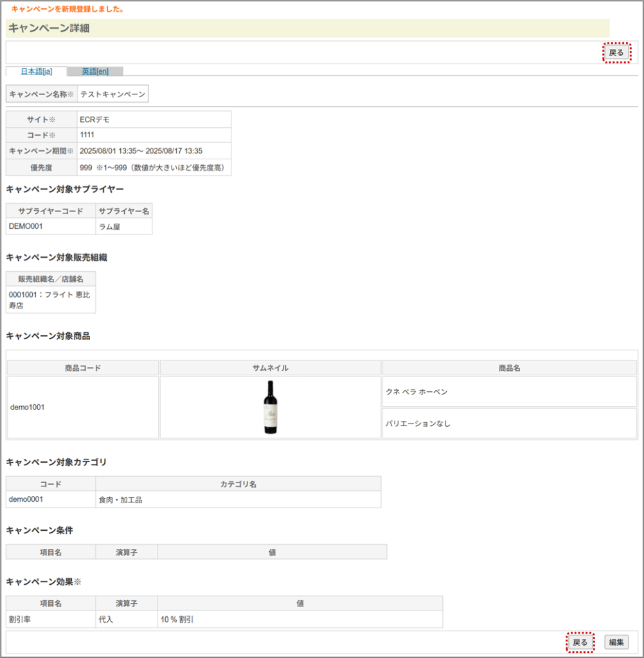Click the code value 1111

pyautogui.click(x=87, y=135)
